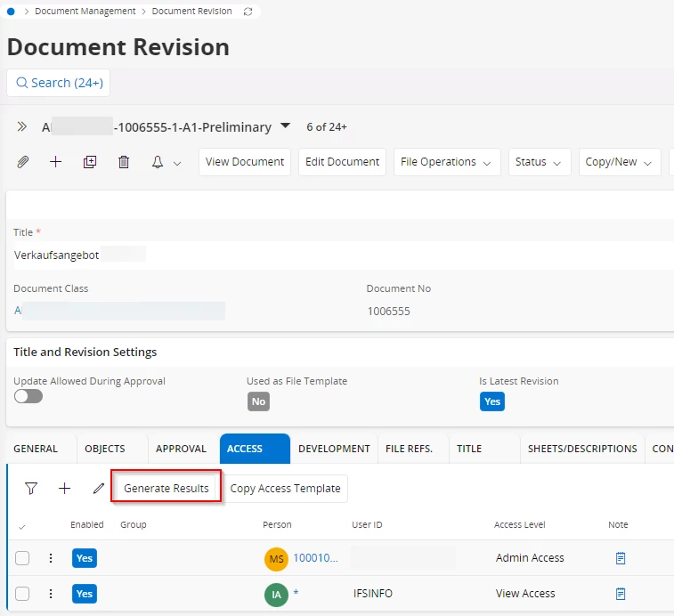
Task: Expand the record selector arrow next to Preliminary
Action: pyautogui.click(x=285, y=126)
